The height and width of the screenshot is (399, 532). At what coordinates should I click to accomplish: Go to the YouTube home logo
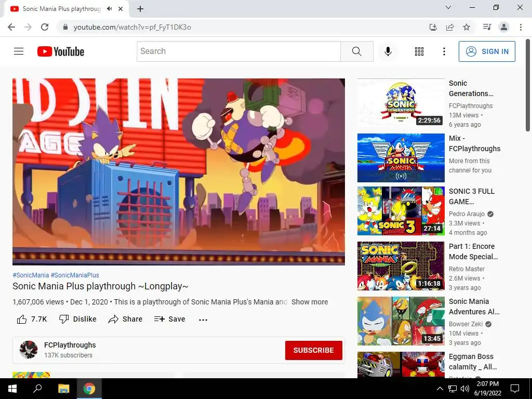61,51
